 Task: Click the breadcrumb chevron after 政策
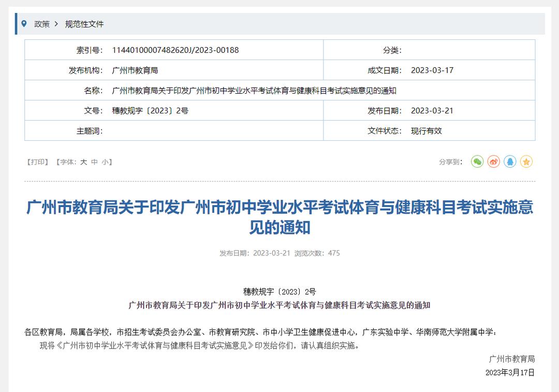[x=56, y=24]
